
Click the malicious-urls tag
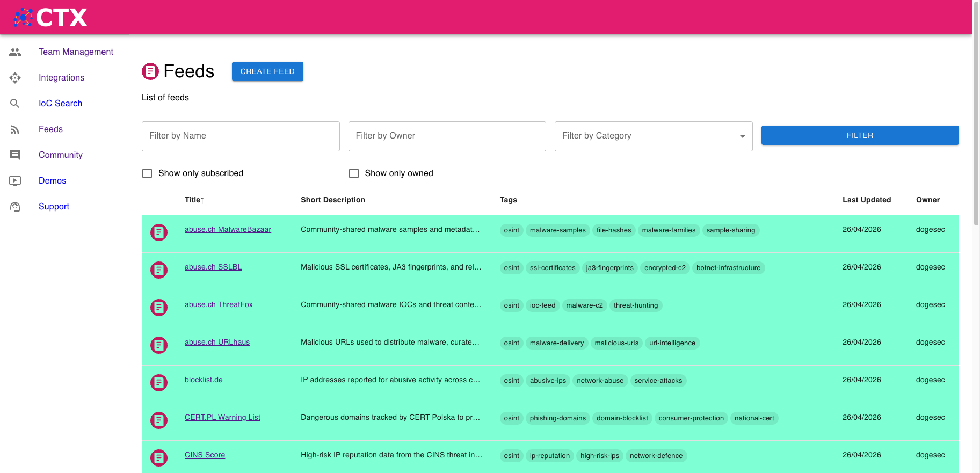[x=616, y=343]
